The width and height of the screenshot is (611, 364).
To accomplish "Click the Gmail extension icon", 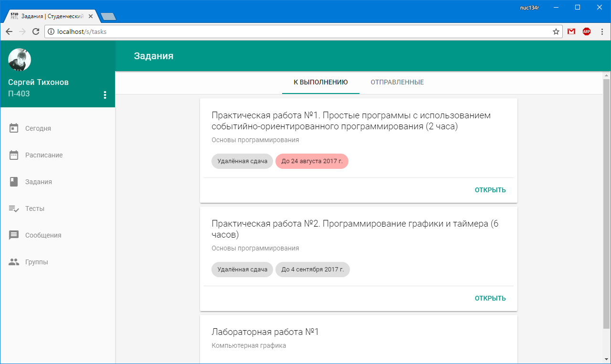I will [571, 31].
